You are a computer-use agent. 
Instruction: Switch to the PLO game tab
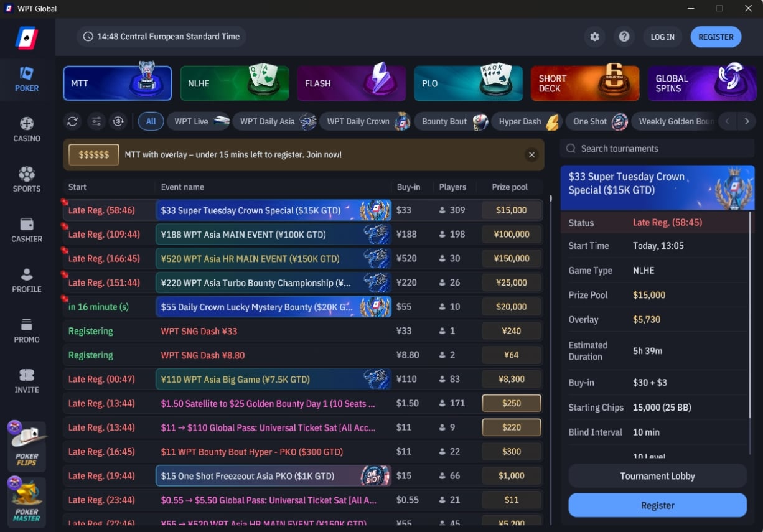point(468,83)
